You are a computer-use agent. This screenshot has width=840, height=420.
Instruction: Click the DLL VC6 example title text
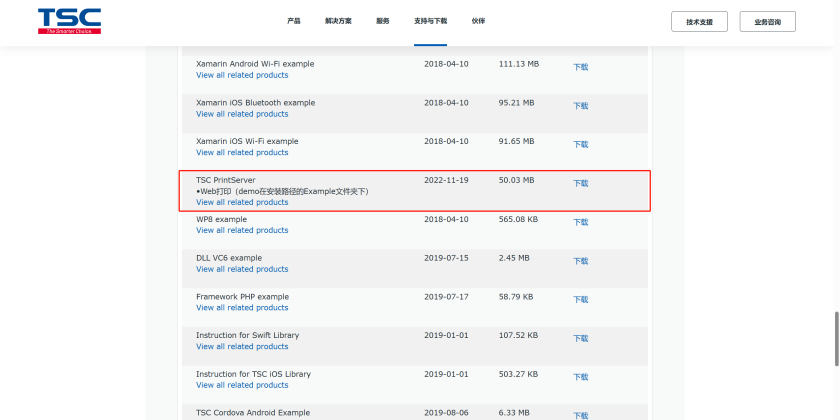click(229, 258)
